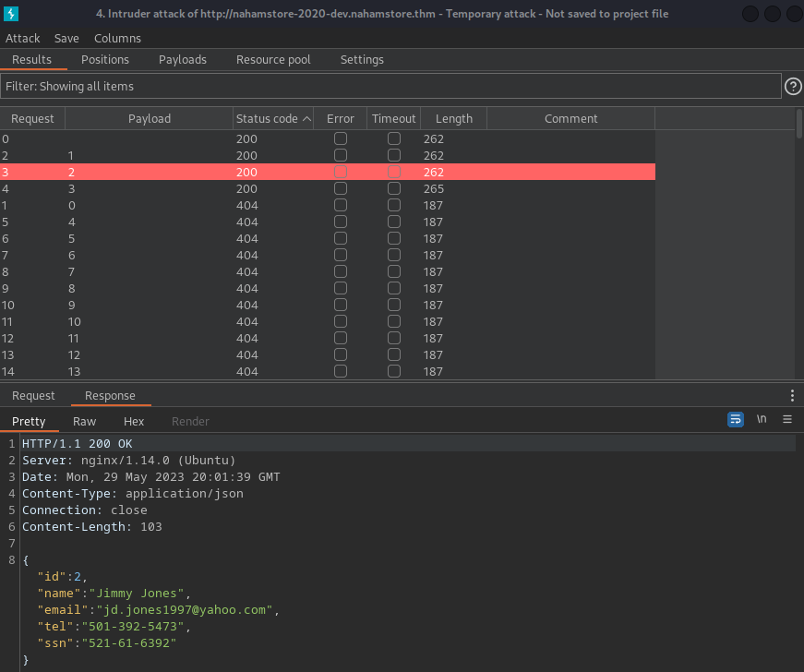The image size is (804, 672).
Task: Toggle the show non-printable characters \n icon
Action: click(762, 419)
